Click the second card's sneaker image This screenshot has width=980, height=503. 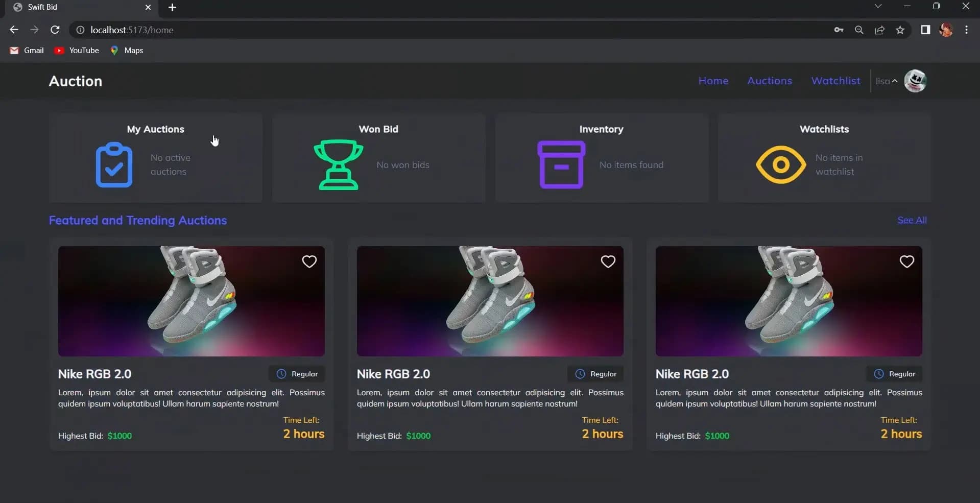(490, 301)
